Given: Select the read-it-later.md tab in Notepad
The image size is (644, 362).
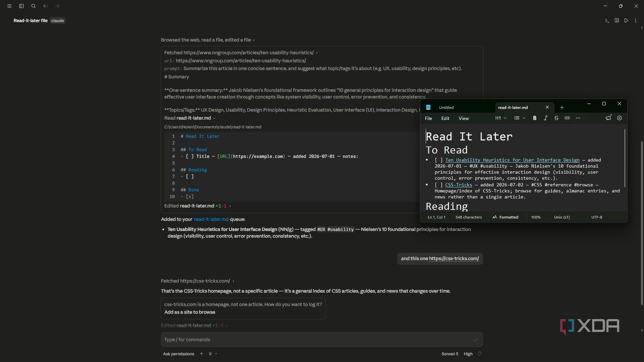Looking at the screenshot, I should (513, 108).
